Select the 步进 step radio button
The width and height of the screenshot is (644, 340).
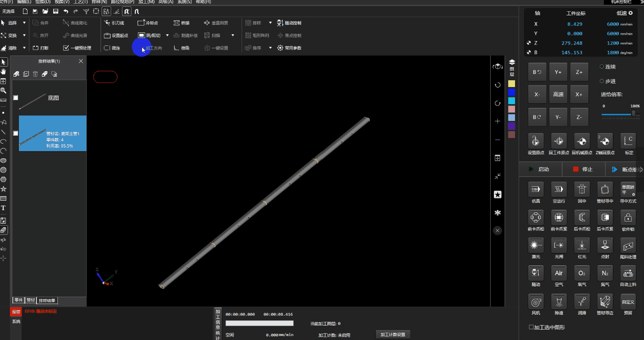(602, 81)
